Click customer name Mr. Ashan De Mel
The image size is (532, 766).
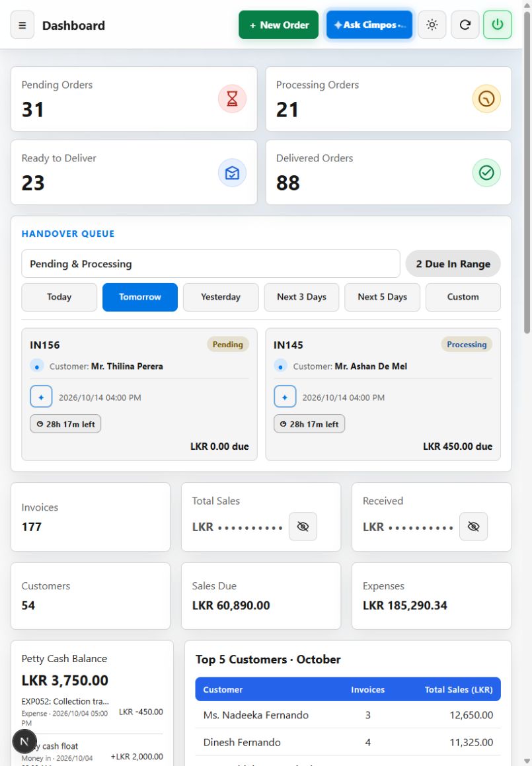(371, 366)
